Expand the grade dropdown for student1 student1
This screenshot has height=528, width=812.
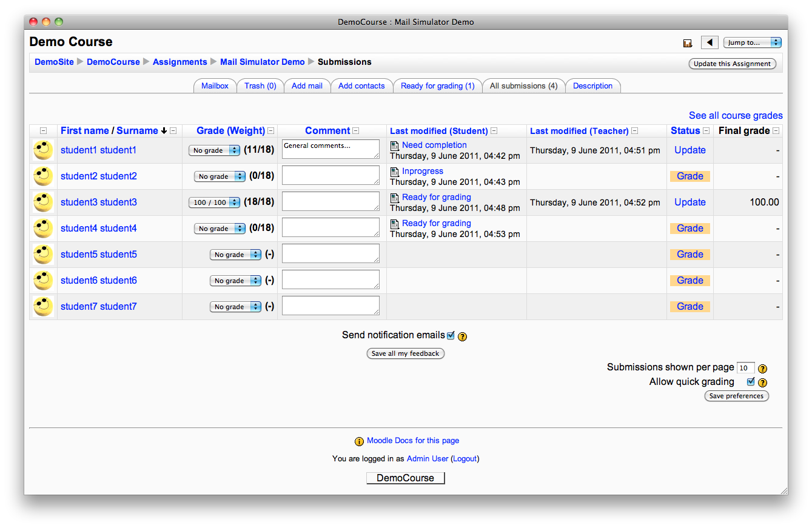214,150
